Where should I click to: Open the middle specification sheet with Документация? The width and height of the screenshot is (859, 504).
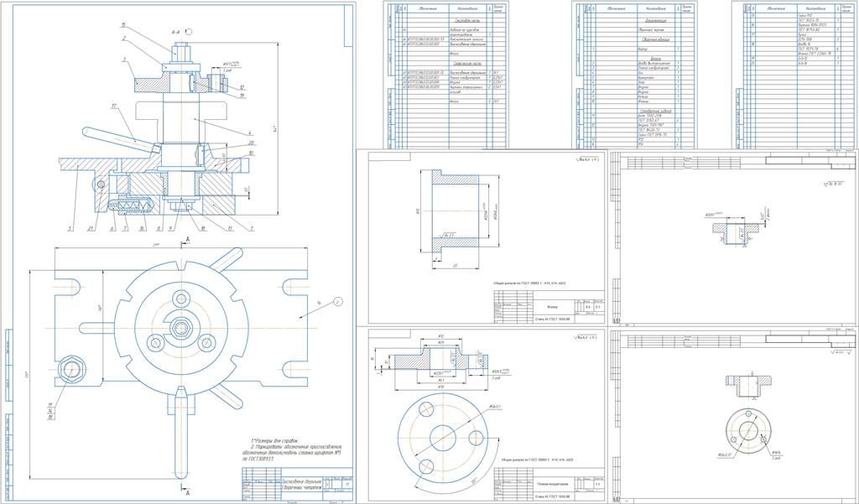[634, 75]
